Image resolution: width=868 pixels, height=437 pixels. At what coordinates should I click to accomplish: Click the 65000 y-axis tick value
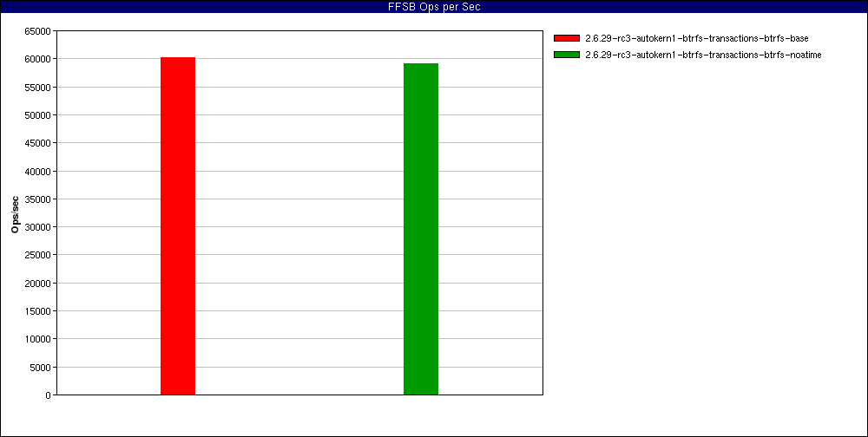point(38,31)
